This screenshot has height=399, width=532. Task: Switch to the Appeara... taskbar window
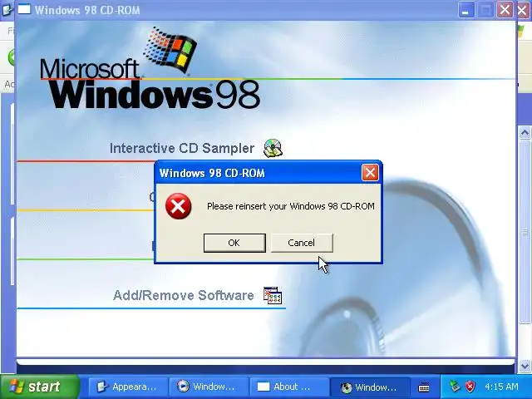[x=127, y=387]
